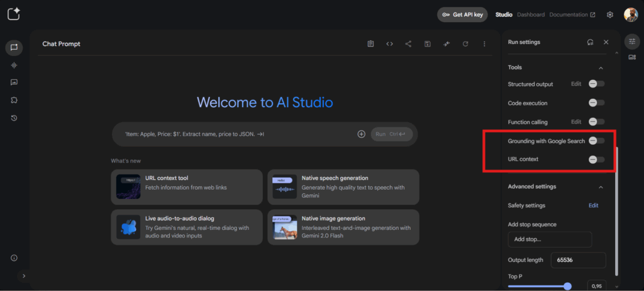Click Edit next to Safety settings
Screen dimensions: 644x291
point(594,205)
